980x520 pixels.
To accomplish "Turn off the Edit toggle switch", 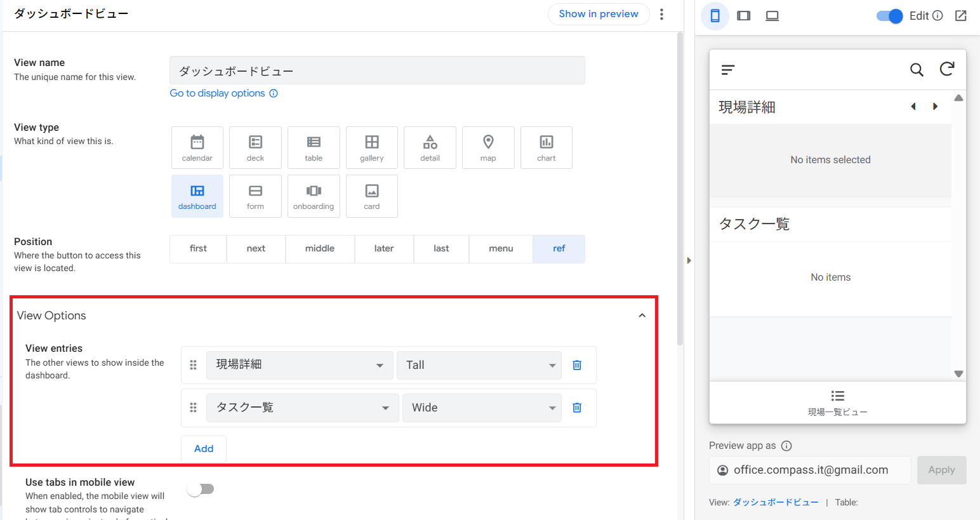I will 889,16.
